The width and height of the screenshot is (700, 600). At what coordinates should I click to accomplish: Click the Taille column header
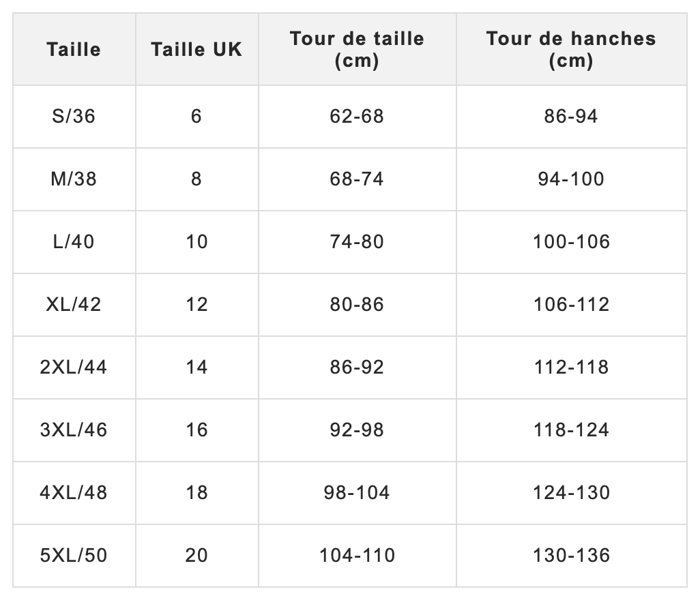(74, 49)
